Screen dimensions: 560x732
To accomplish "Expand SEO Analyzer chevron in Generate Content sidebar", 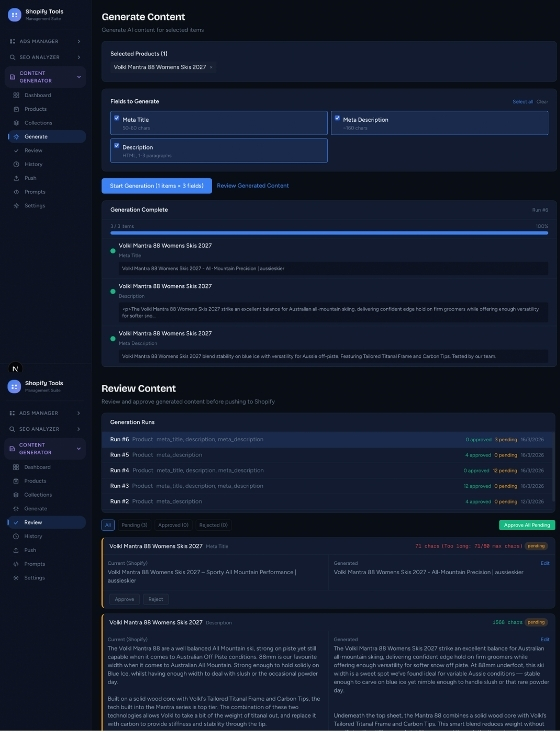I will pos(79,57).
